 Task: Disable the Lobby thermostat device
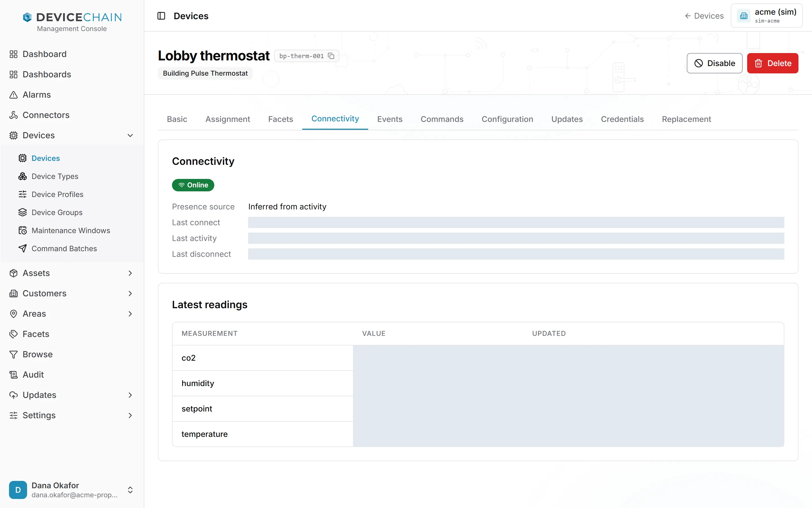(x=714, y=63)
